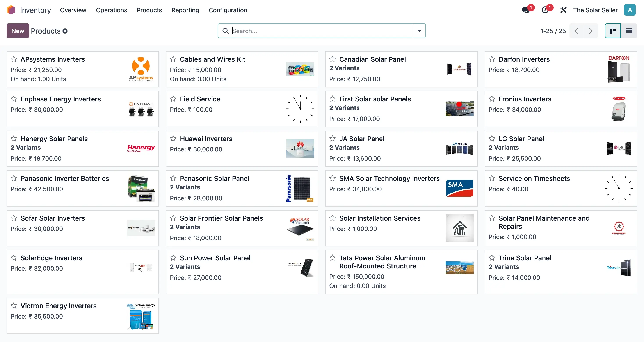Mark Field Service as favorite

click(173, 99)
